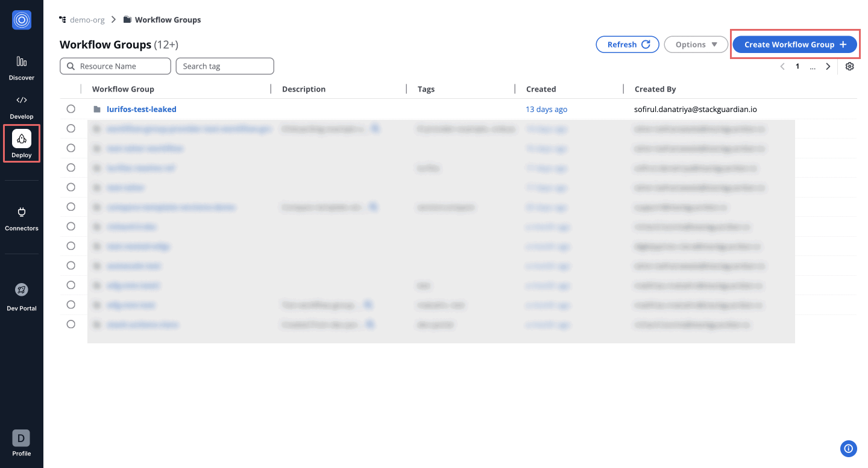Image resolution: width=868 pixels, height=468 pixels.
Task: Select the Deploy sidebar item
Action: [x=22, y=143]
